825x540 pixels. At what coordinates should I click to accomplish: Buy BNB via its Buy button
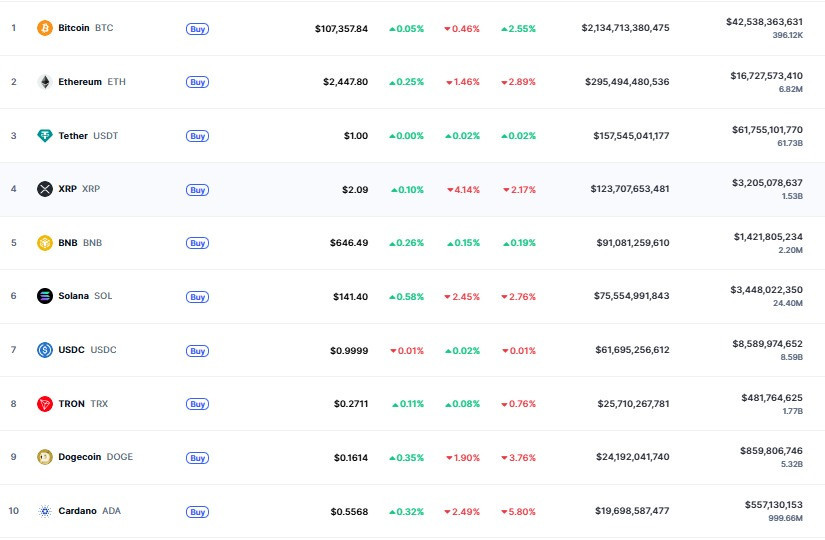(197, 243)
